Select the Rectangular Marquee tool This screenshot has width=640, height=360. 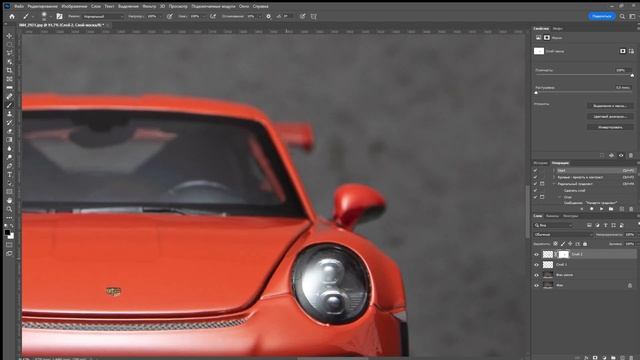pyautogui.click(x=9, y=44)
